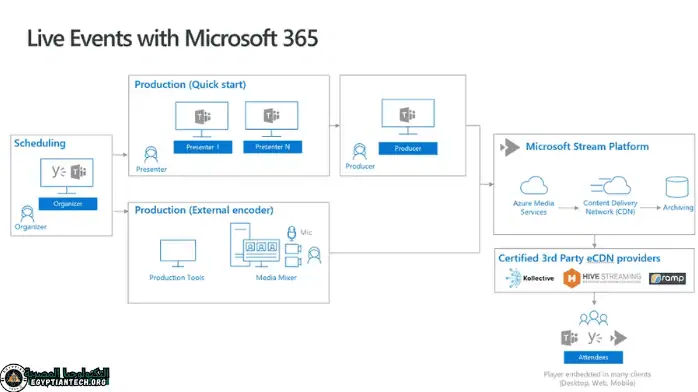Viewport: 698px width, 392px height.
Task: Click the Hive Streaming logo
Action: [x=602, y=278]
